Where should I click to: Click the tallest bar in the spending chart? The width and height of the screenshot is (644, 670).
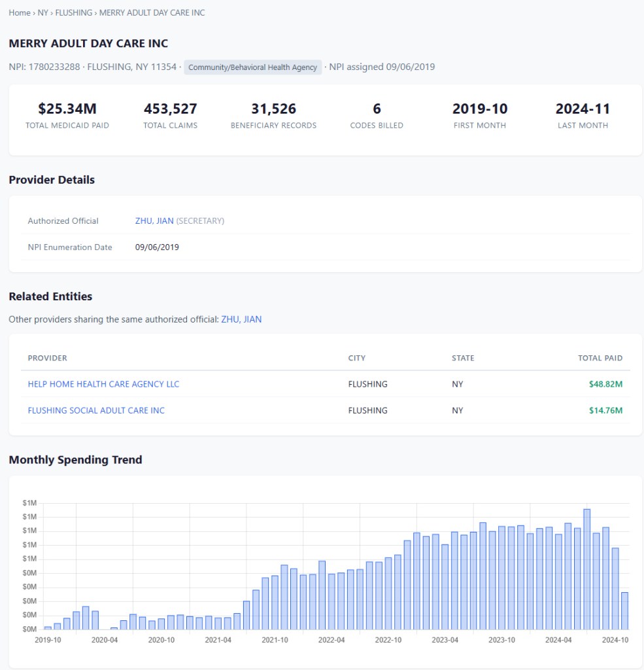tap(586, 569)
